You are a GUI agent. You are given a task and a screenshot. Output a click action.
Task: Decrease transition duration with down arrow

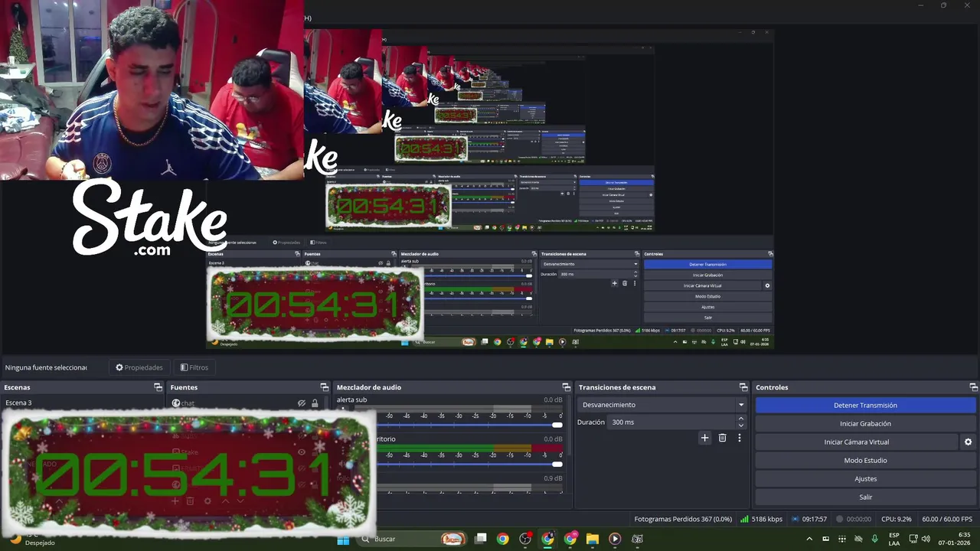(740, 425)
